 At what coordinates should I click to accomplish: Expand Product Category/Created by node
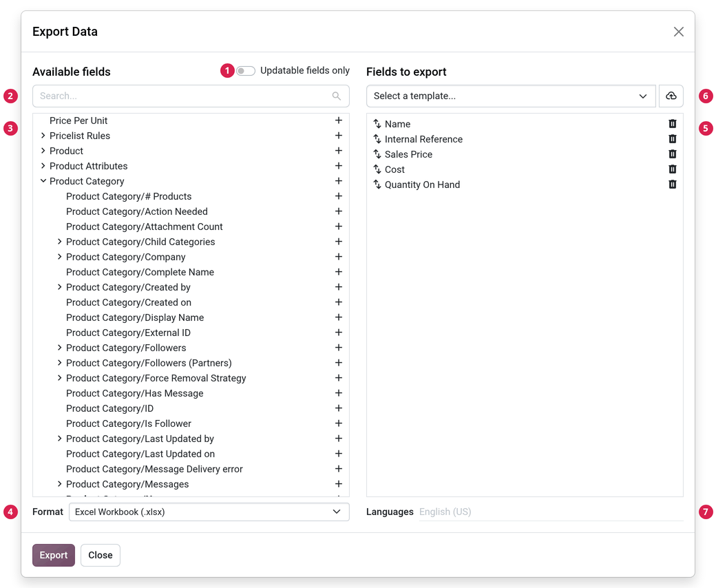tap(59, 287)
